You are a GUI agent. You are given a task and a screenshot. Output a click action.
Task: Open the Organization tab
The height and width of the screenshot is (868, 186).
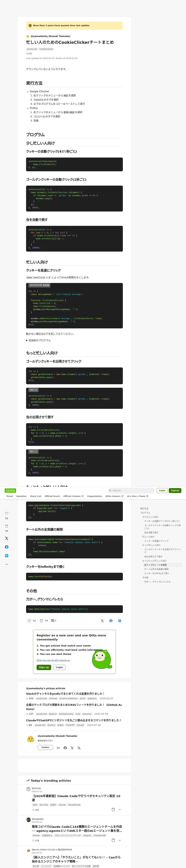[x=94, y=496]
